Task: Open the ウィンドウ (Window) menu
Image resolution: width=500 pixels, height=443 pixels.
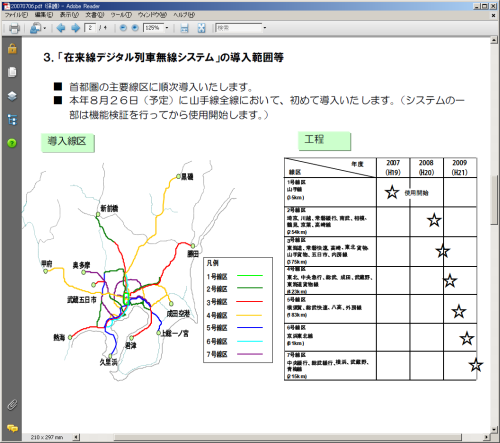Action: [x=152, y=15]
